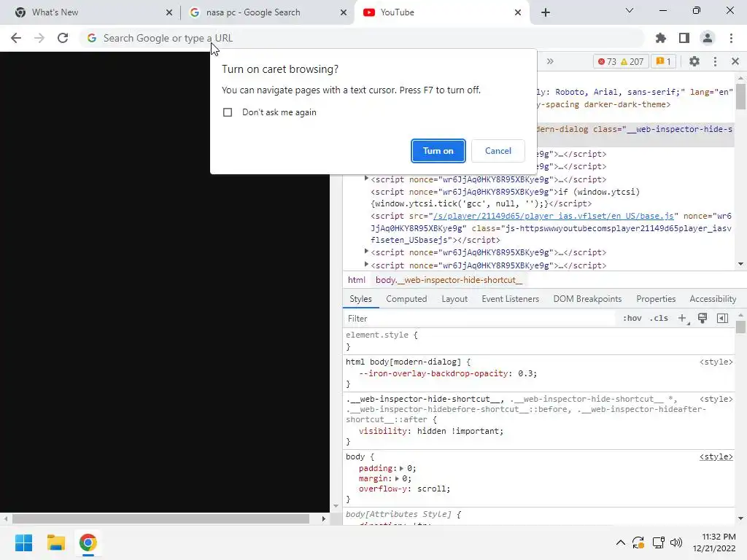Cancel the caret browsing dialog
The width and height of the screenshot is (747, 560).
pyautogui.click(x=498, y=151)
